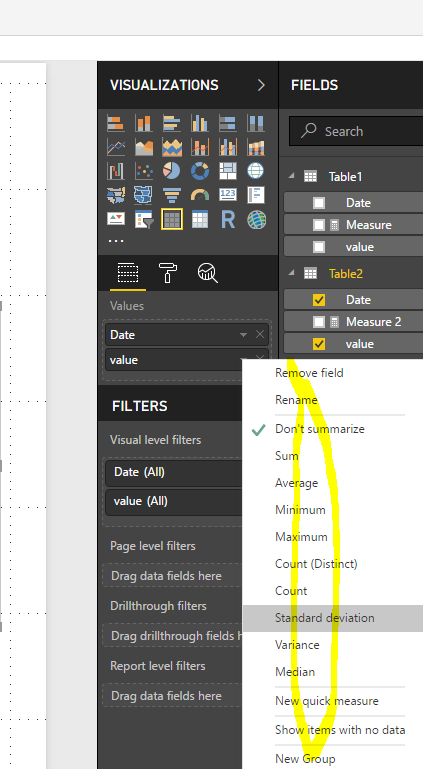
Task: Select the Gauge visual
Action: [199, 195]
